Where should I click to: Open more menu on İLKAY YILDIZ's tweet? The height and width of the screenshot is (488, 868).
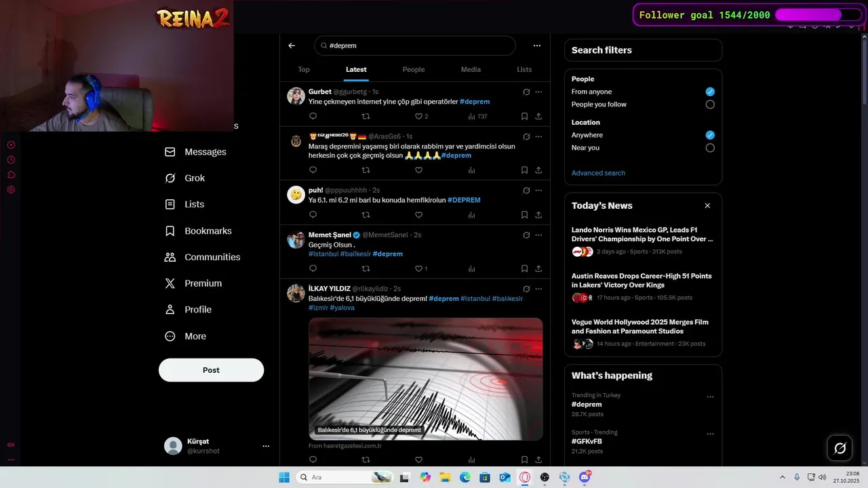[x=538, y=289]
